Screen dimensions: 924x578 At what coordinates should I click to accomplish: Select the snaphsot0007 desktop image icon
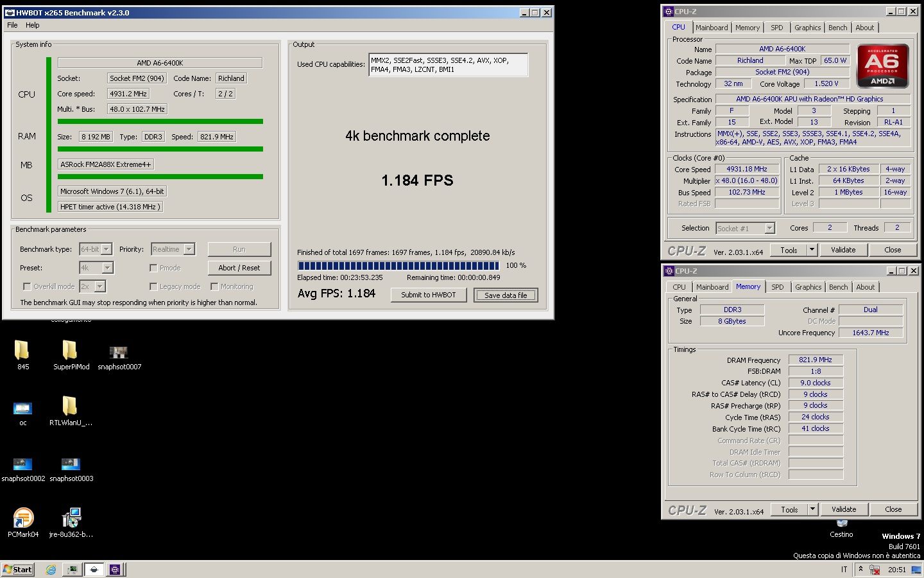119,352
